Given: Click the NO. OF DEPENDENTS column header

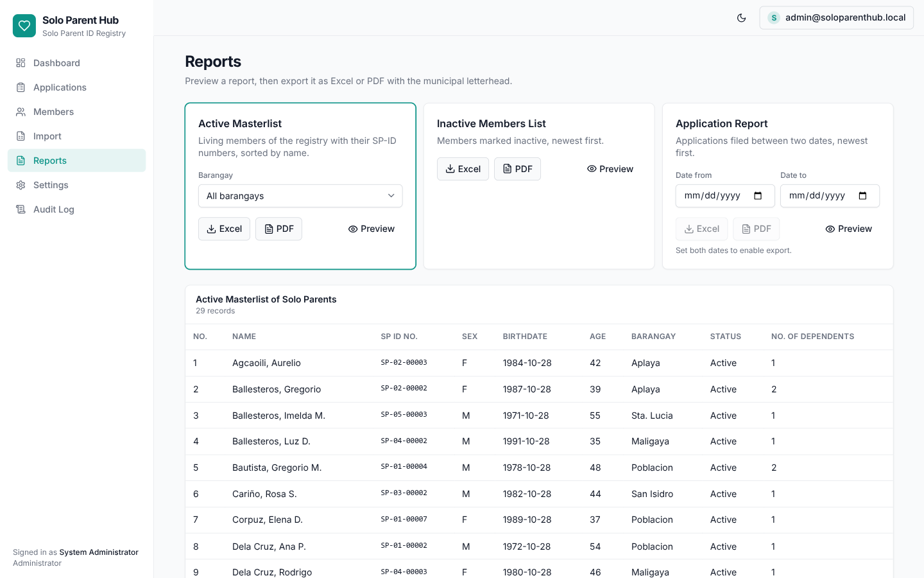Looking at the screenshot, I should [812, 337].
